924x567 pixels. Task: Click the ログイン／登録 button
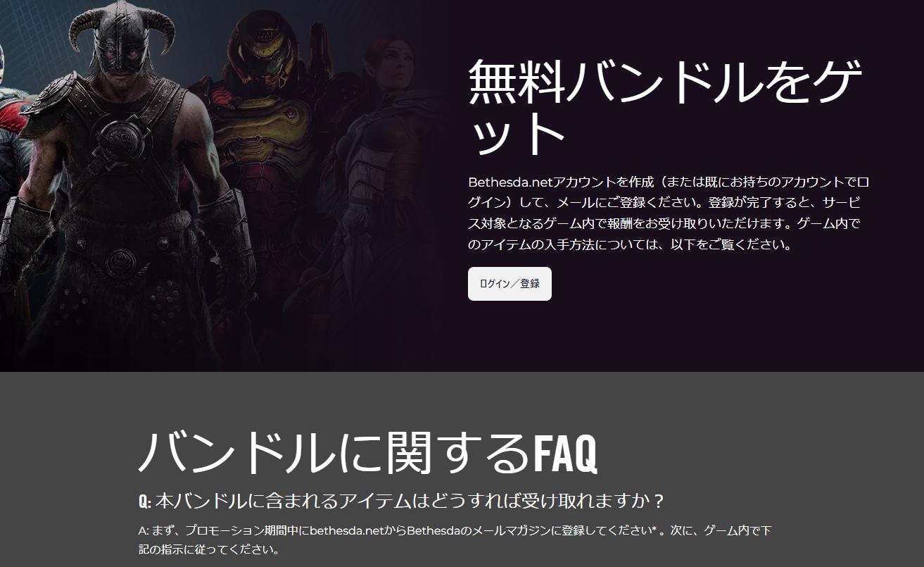click(x=510, y=284)
